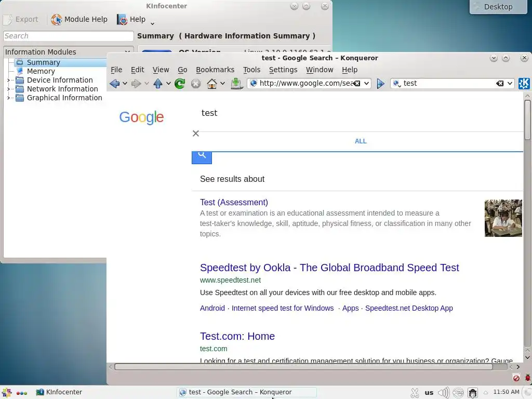Clear the Konqueror search bar text
The width and height of the screenshot is (532, 399).
click(499, 84)
